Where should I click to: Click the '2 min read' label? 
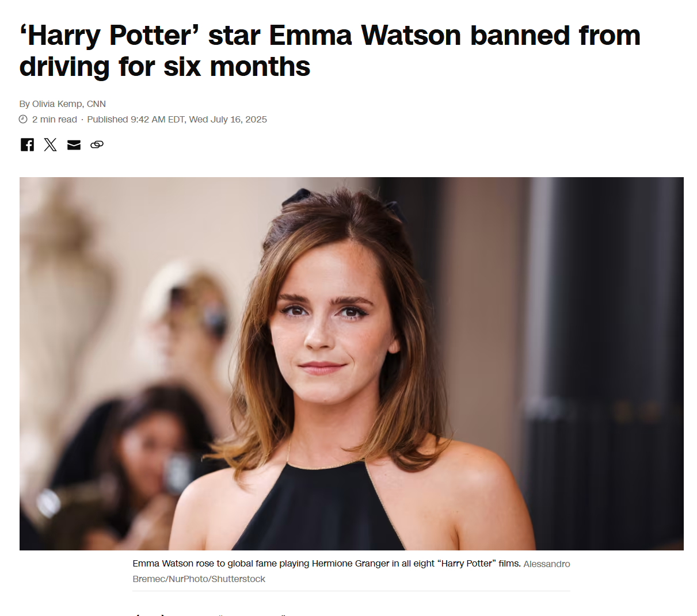click(x=55, y=119)
